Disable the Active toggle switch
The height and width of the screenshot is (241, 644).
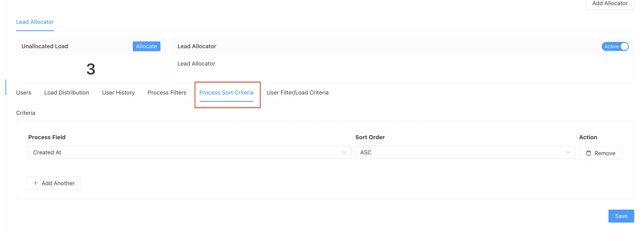click(x=615, y=47)
